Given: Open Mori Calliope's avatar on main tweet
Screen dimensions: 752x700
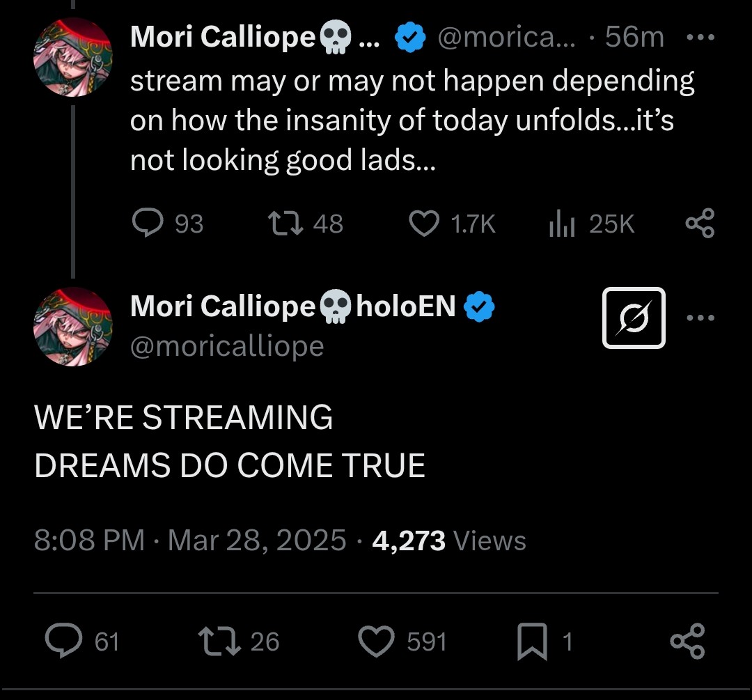Looking at the screenshot, I should click(x=72, y=326).
